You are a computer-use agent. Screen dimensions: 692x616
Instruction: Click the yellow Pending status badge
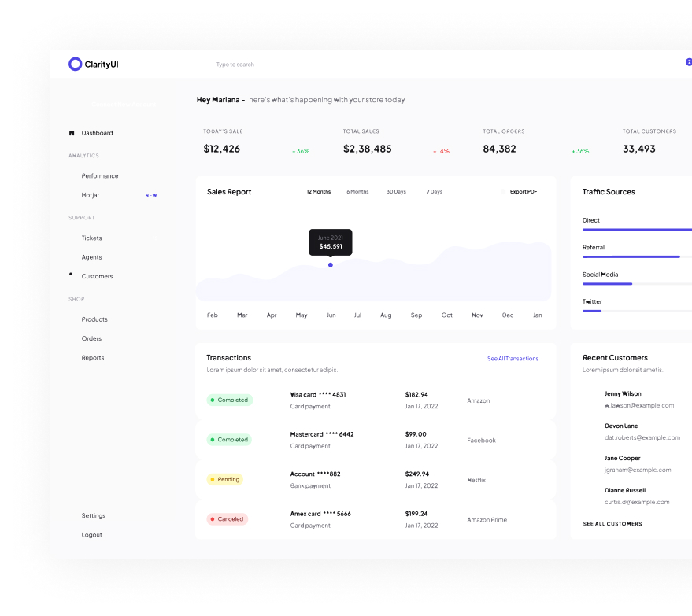click(224, 479)
